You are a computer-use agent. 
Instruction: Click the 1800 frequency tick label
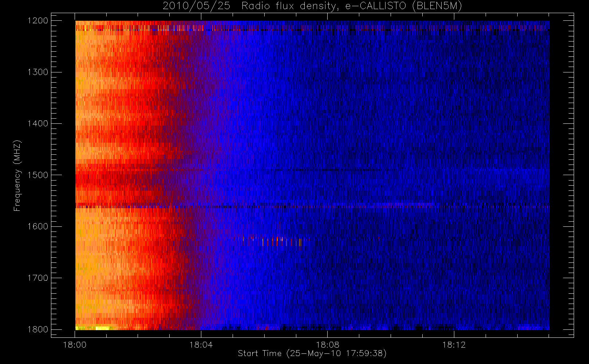click(x=38, y=329)
